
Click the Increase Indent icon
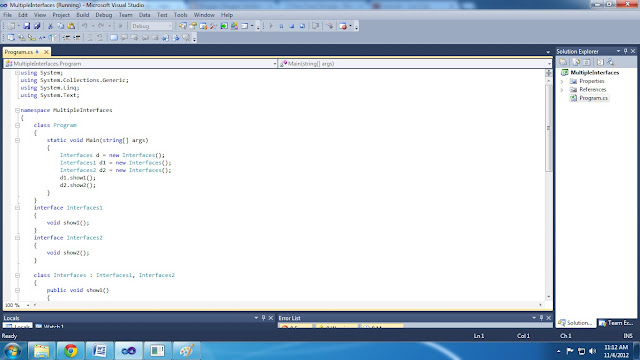pos(77,38)
